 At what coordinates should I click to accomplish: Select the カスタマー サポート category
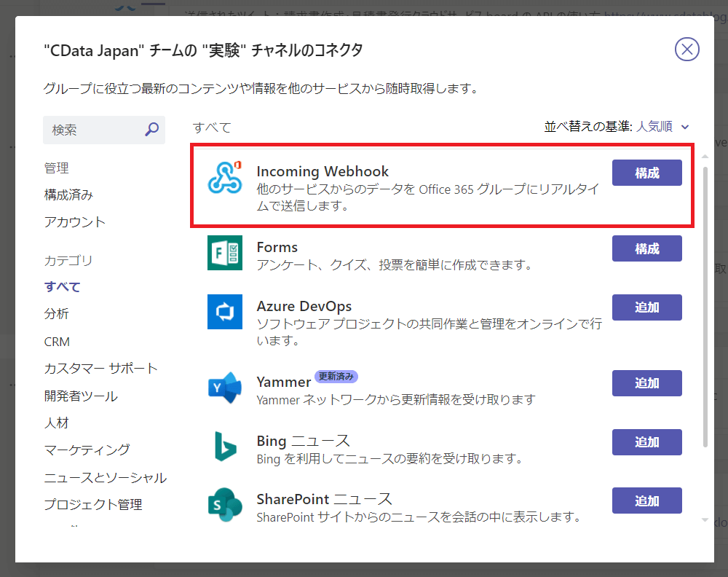(100, 369)
